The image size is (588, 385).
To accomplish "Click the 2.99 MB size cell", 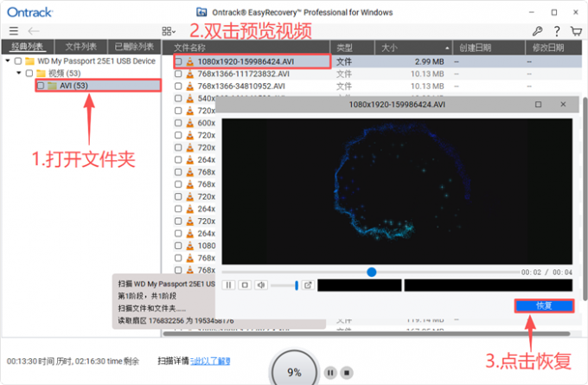I will click(x=430, y=61).
